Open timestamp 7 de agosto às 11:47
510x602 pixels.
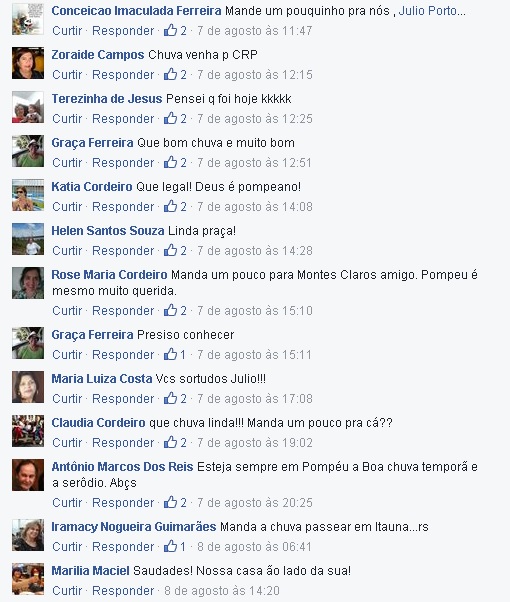(x=255, y=30)
